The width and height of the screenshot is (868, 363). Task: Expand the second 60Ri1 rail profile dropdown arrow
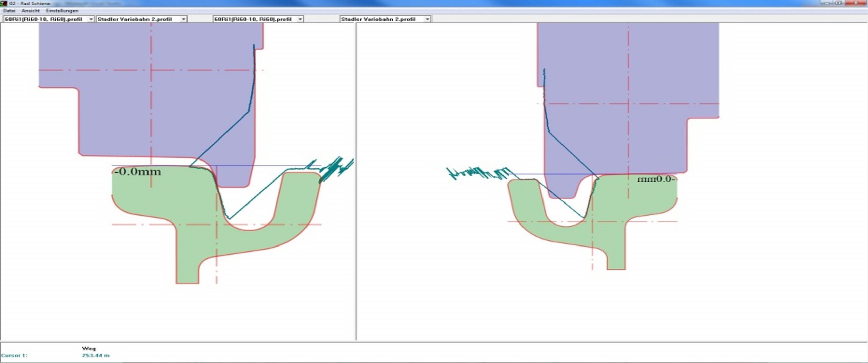[x=300, y=19]
